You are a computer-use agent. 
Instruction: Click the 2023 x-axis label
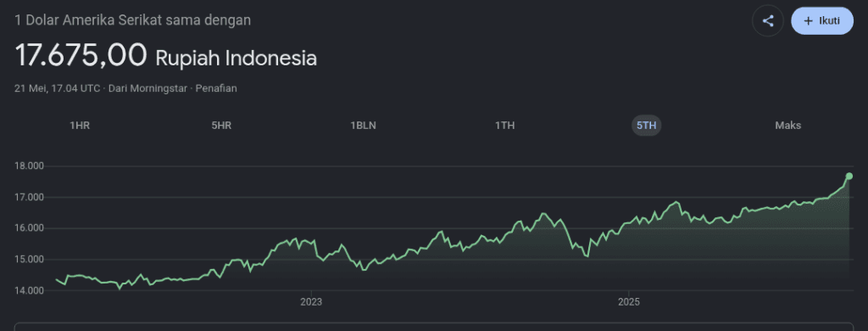click(311, 302)
